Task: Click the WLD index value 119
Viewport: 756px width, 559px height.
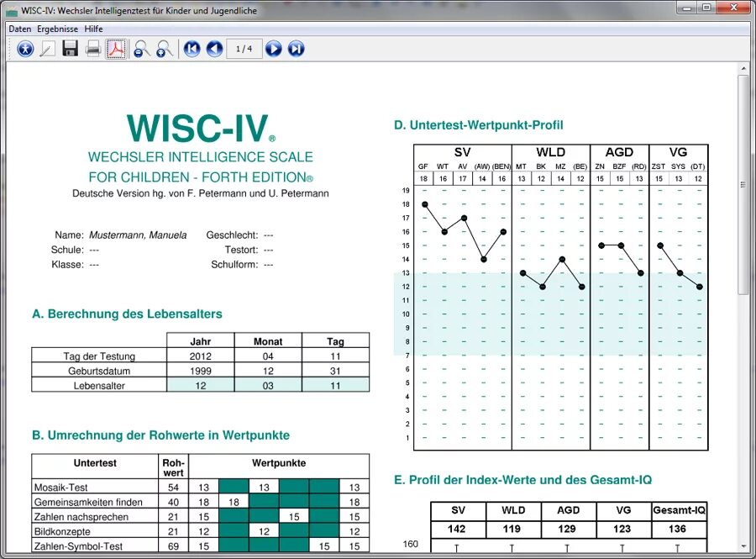Action: (512, 529)
